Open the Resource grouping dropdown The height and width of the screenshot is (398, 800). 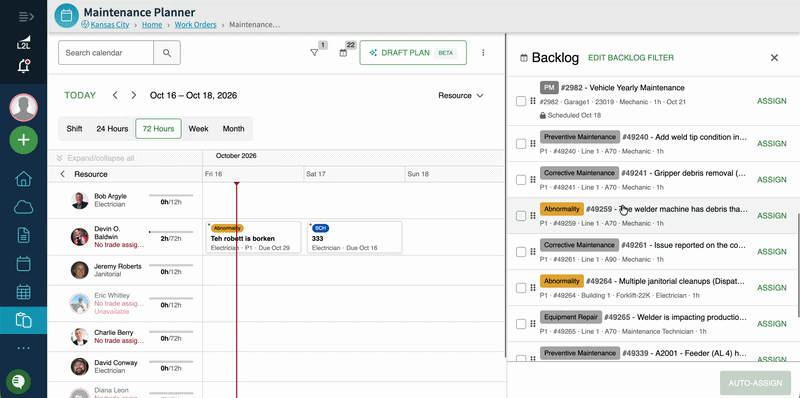click(x=461, y=95)
